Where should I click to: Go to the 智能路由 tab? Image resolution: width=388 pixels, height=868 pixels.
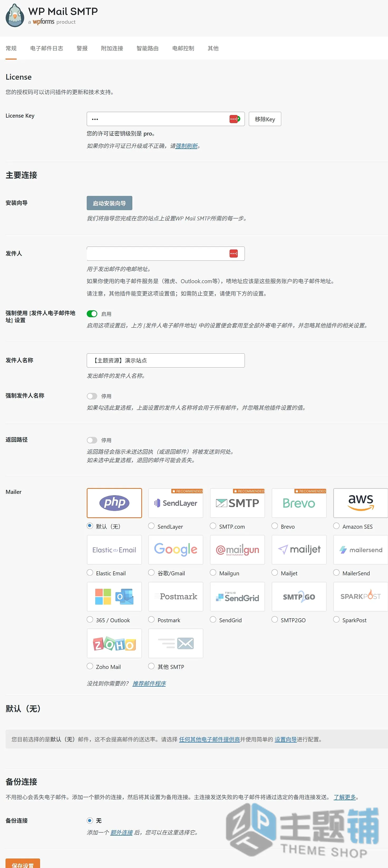148,48
